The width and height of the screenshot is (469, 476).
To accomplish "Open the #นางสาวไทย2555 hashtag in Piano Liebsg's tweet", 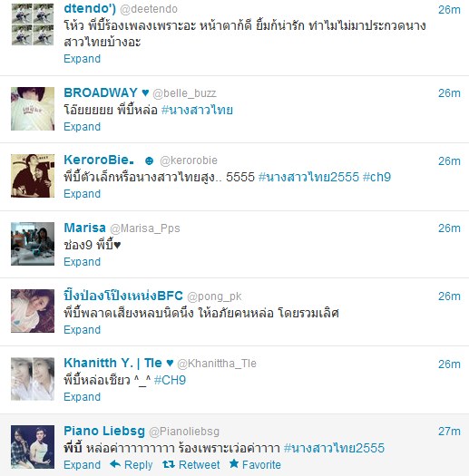I will [x=334, y=448].
